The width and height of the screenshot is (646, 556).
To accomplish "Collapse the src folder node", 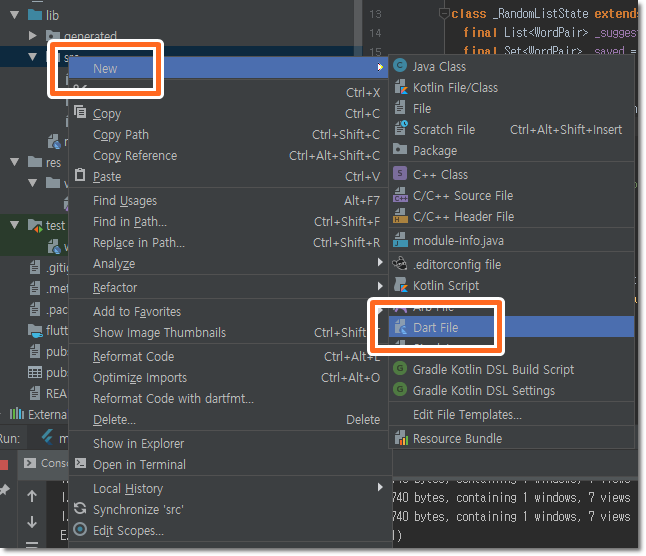I will 33,57.
